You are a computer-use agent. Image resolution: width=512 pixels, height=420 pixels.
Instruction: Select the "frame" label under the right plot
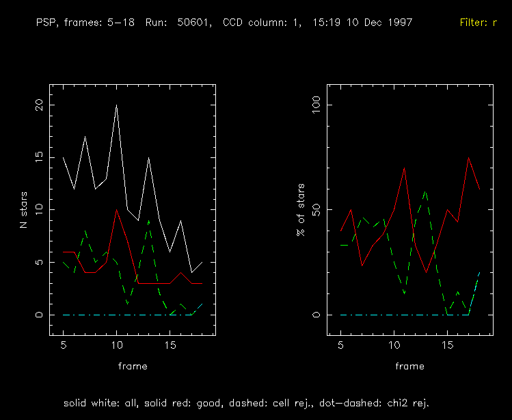409,366
